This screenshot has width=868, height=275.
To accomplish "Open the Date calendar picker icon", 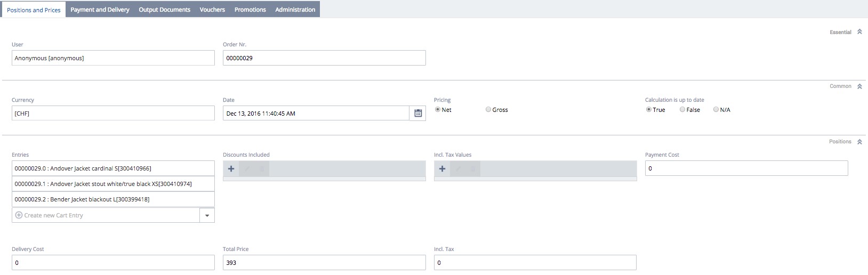I will pyautogui.click(x=418, y=113).
